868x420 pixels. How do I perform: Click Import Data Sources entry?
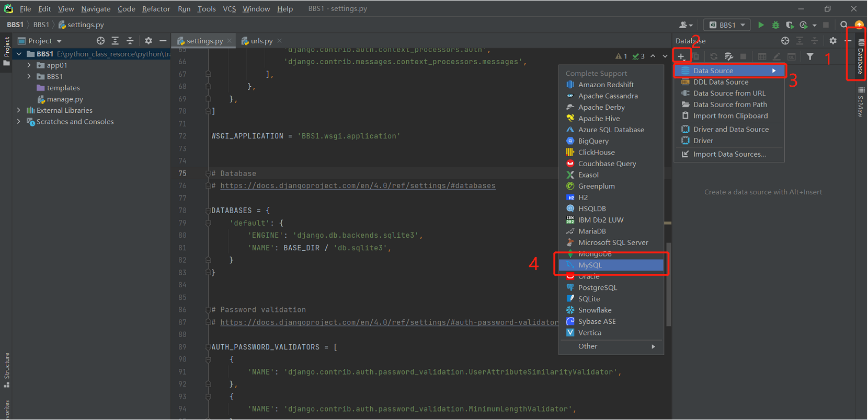tap(729, 154)
